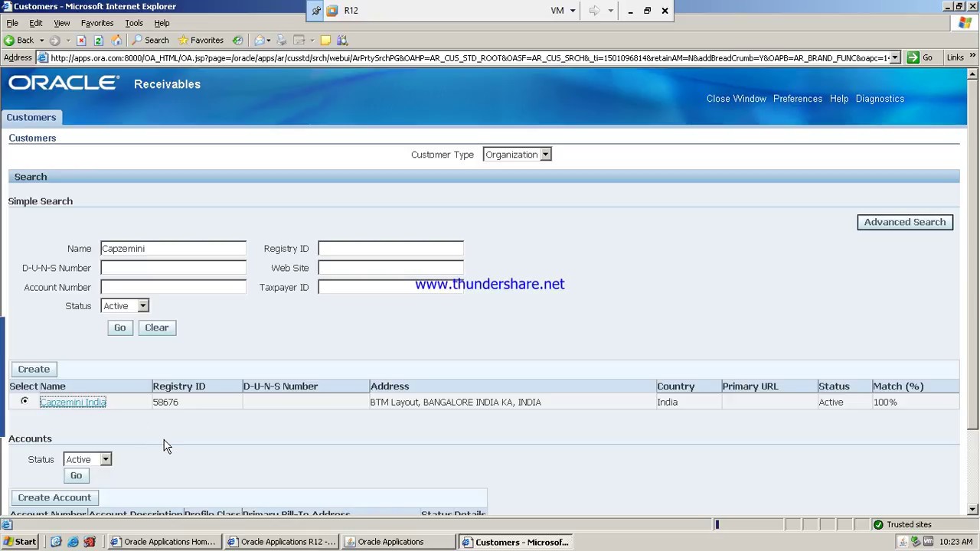
Task: Click the Back navigation arrow icon
Action: [x=9, y=41]
